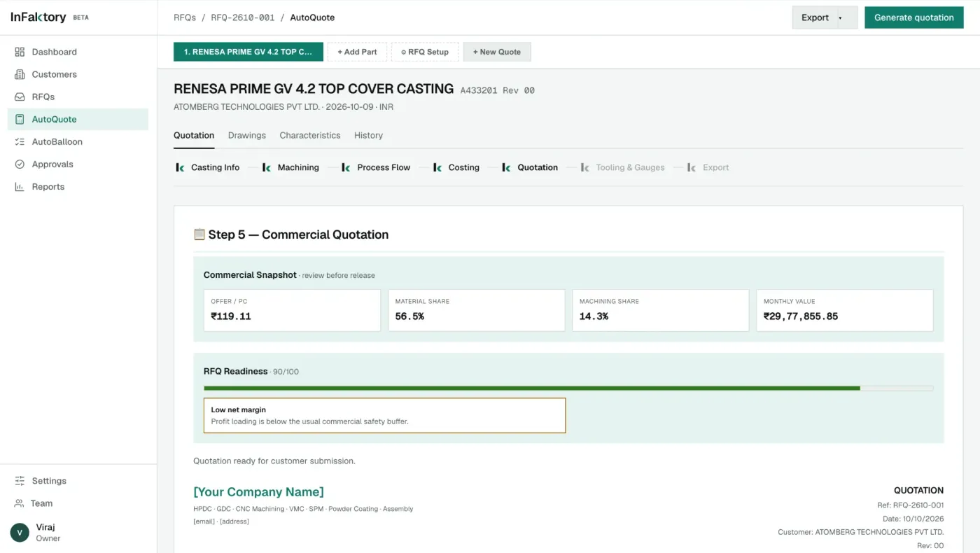980x553 pixels.
Task: Click the 90/100 readiness score
Action: point(286,372)
